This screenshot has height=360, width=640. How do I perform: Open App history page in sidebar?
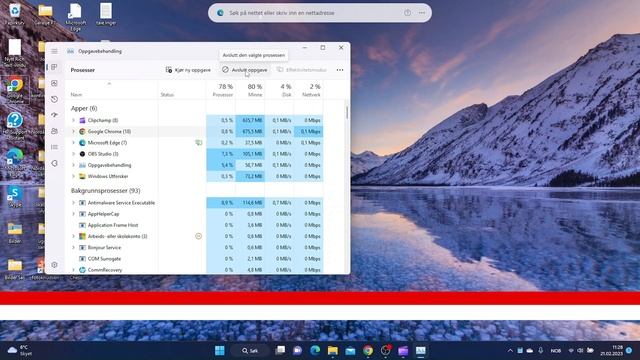[54, 99]
